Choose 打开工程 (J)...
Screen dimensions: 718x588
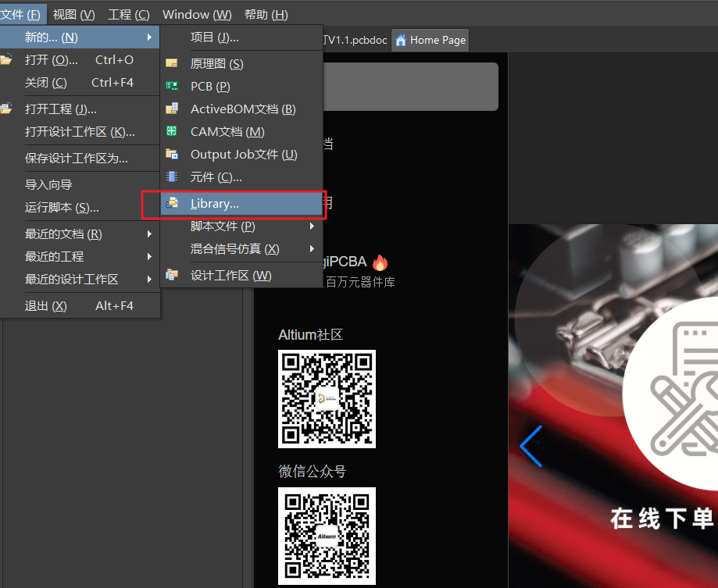click(80, 109)
